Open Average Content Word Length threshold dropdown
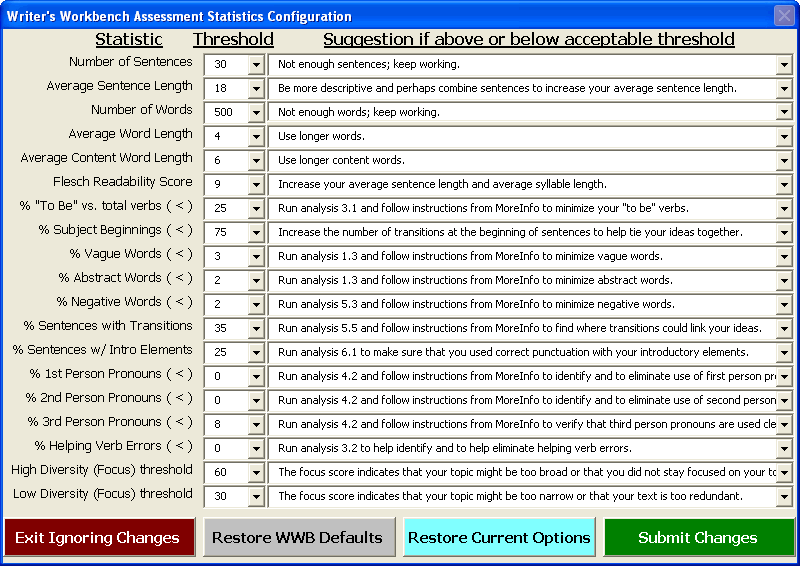Viewport: 800px width, 566px height. (x=256, y=160)
